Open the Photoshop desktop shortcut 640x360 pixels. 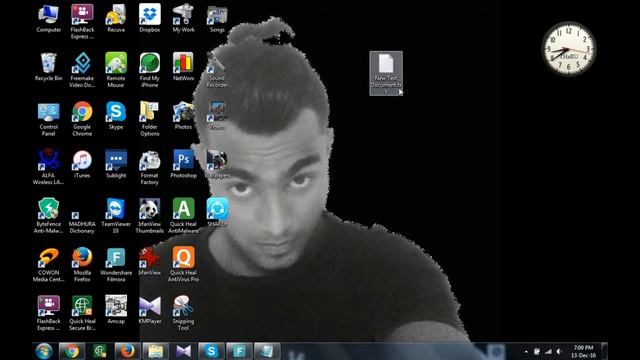pos(183,164)
